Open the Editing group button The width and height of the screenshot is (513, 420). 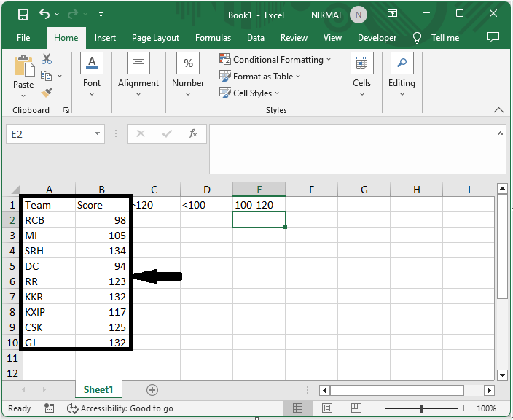402,74
